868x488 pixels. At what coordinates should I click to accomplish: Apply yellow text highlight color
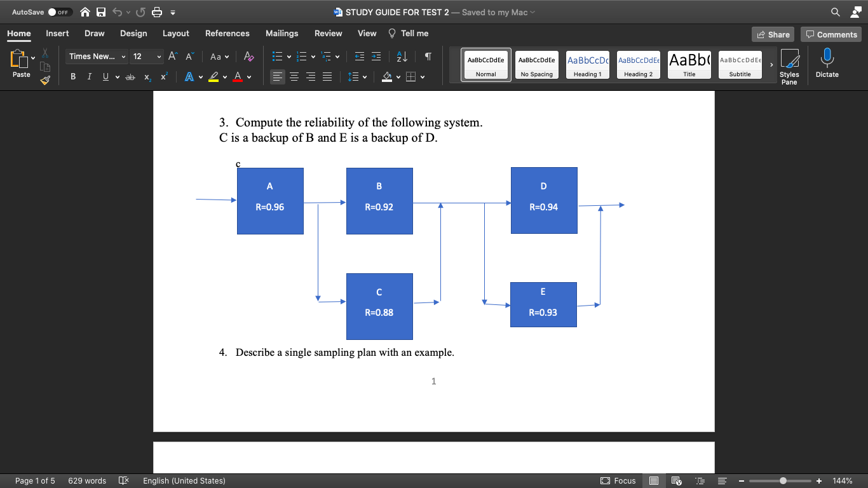(x=214, y=77)
